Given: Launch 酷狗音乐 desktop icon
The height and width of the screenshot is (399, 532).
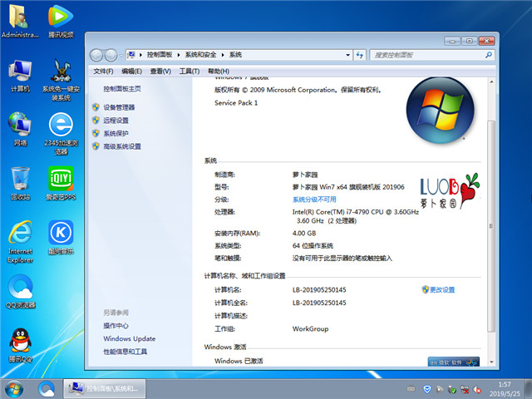Looking at the screenshot, I should click(61, 238).
